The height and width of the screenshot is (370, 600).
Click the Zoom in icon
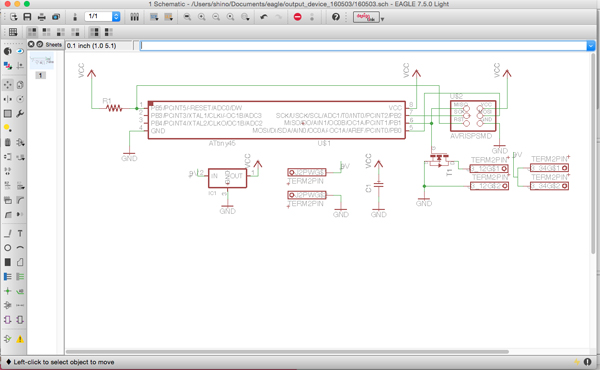click(202, 17)
